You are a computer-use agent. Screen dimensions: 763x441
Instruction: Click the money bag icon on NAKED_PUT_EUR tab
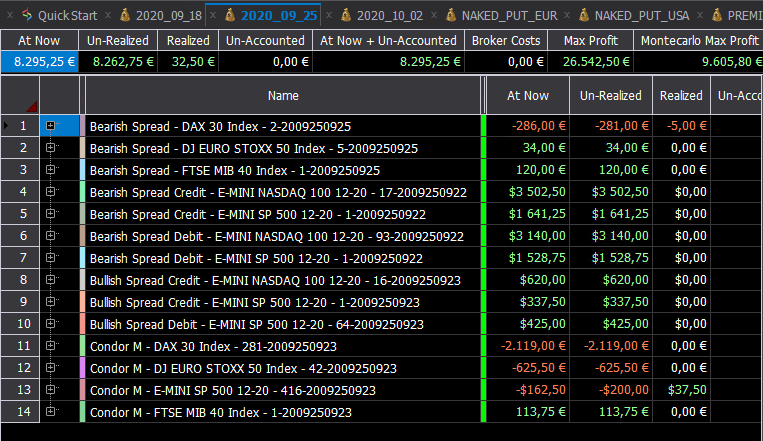coord(451,15)
